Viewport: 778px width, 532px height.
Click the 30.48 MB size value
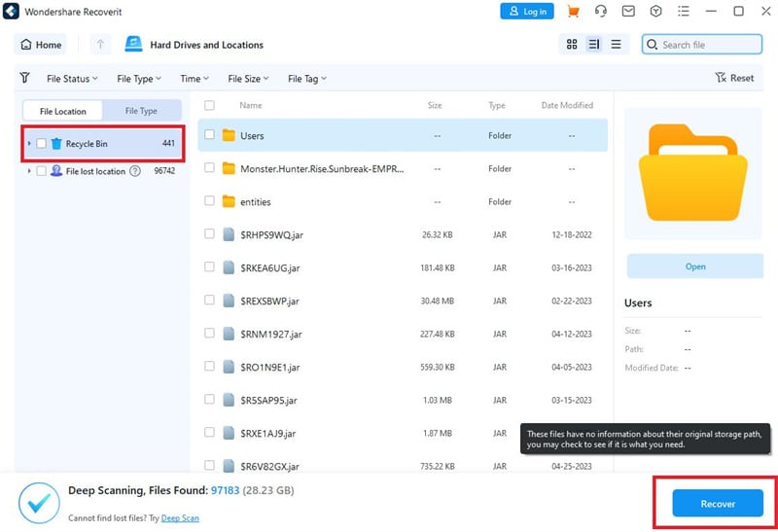437,301
